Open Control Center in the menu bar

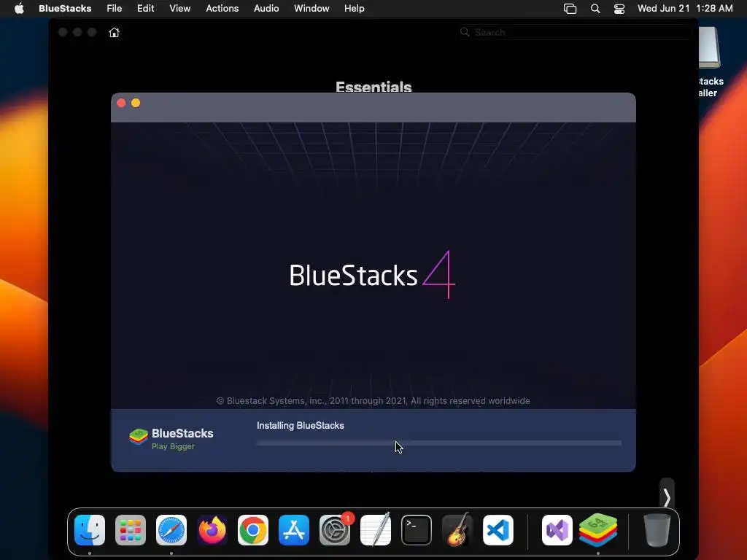click(x=619, y=9)
